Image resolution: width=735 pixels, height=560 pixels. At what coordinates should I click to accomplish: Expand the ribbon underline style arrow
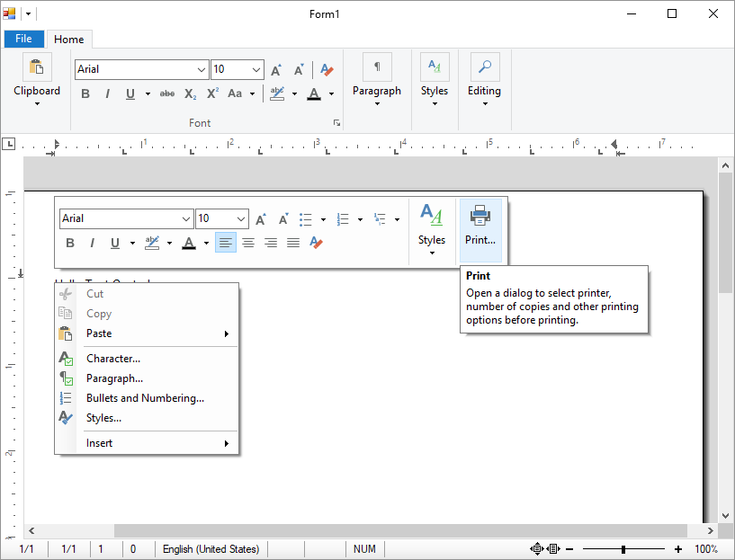(x=148, y=93)
